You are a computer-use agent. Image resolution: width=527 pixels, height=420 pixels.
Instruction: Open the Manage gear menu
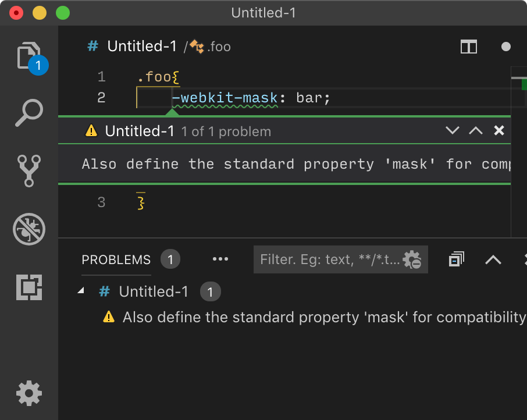pos(29,393)
